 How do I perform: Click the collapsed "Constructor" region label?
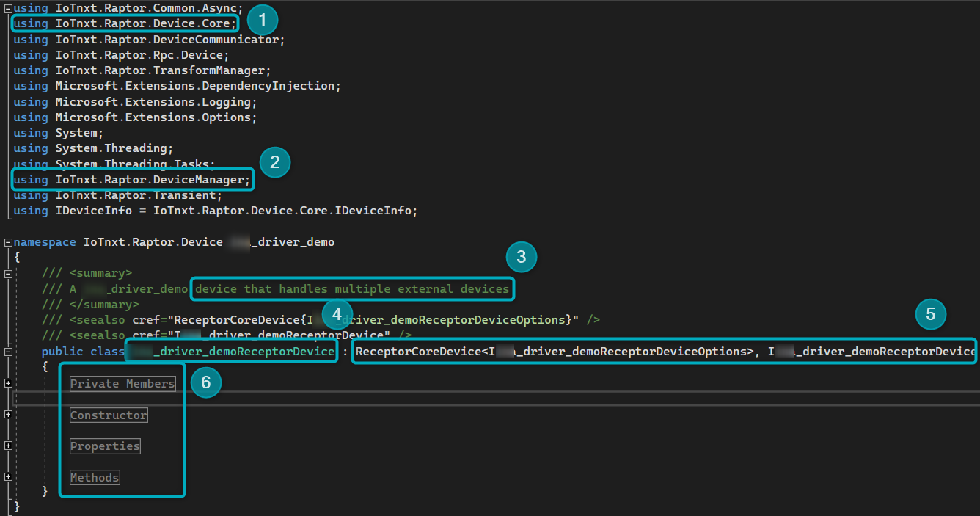pos(109,415)
